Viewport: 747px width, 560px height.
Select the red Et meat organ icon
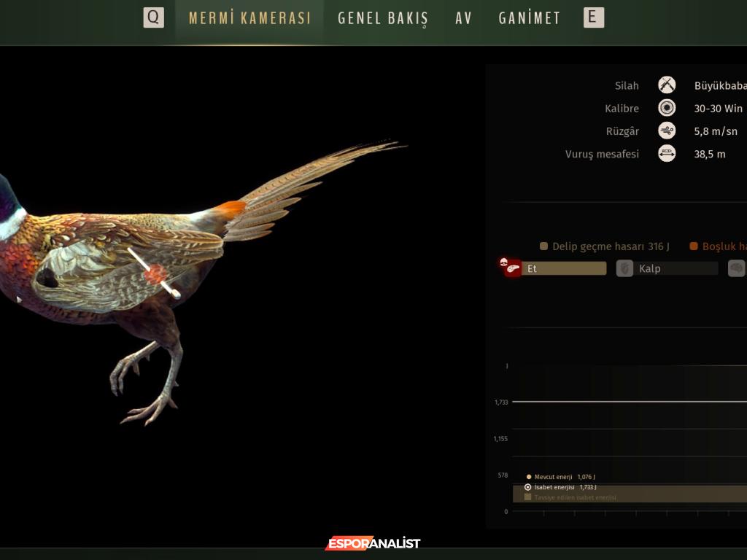pos(514,269)
